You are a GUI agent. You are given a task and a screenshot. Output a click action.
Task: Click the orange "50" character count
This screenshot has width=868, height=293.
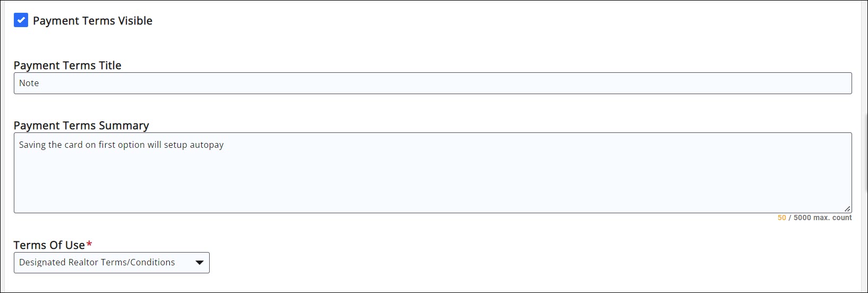tap(781, 218)
